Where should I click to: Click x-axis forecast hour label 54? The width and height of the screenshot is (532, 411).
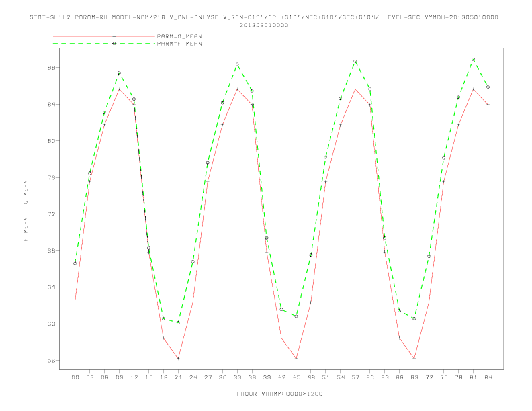[x=341, y=377]
